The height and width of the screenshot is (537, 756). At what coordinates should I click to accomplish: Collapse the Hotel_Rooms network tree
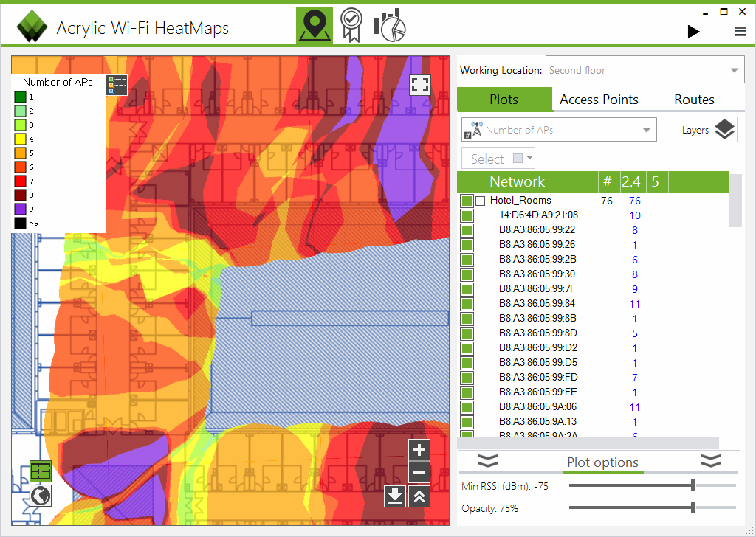click(x=480, y=201)
